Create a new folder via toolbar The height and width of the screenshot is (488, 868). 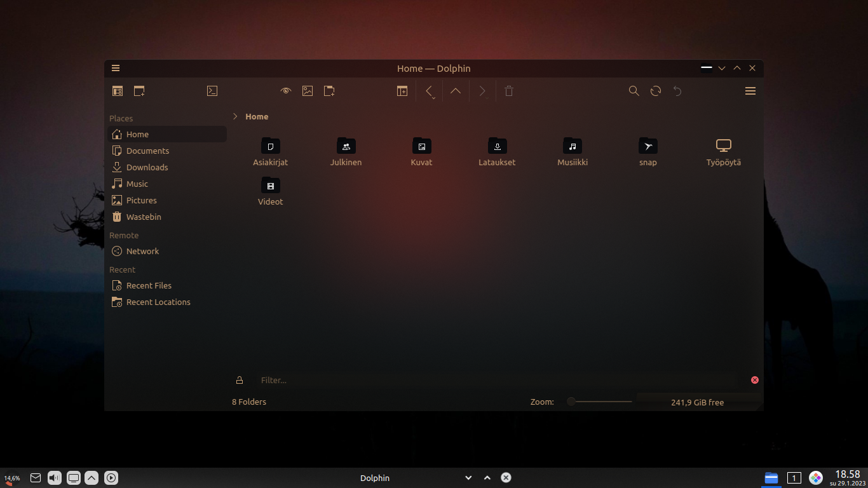coord(329,91)
